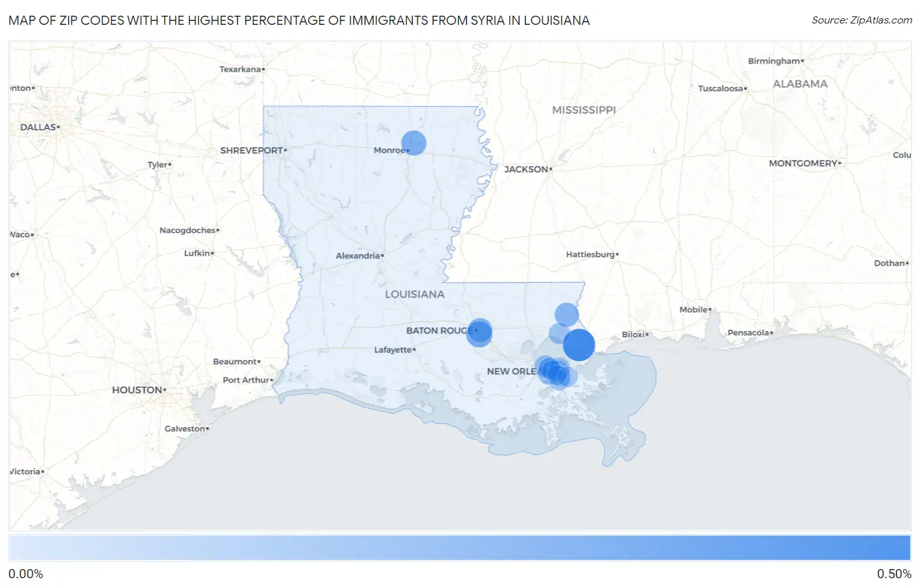Click the LOUISIANA state label
Screen dimensions: 920x588
tap(415, 294)
